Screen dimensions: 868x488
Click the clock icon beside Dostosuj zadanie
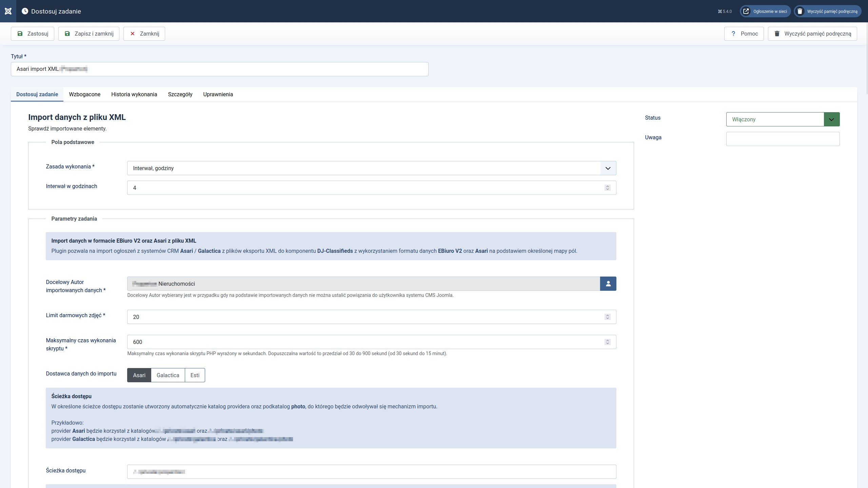25,11
